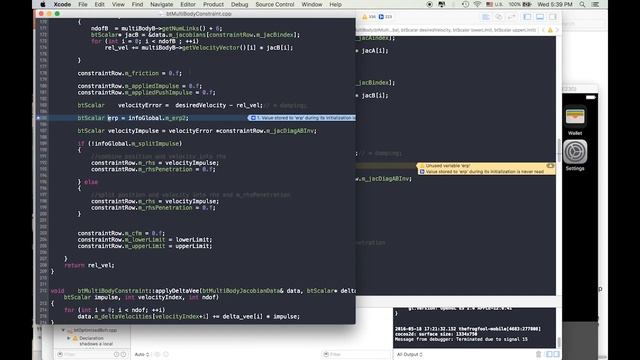Open the Window menu
Image resolution: width=640 pixels, height=360 pixels.
pos(311,4)
